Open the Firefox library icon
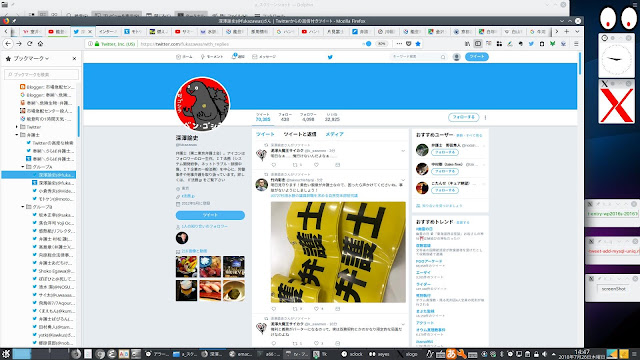This screenshot has width=640, height=360. pyautogui.click(x=467, y=44)
